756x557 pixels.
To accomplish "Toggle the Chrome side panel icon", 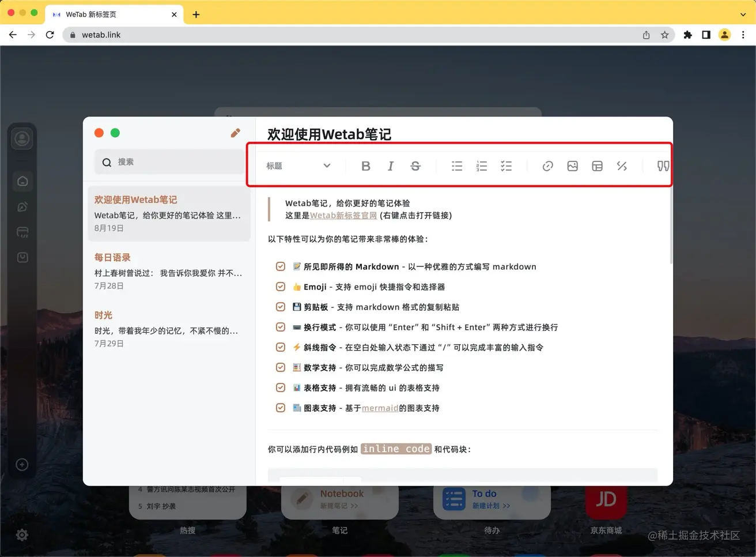I will [706, 35].
